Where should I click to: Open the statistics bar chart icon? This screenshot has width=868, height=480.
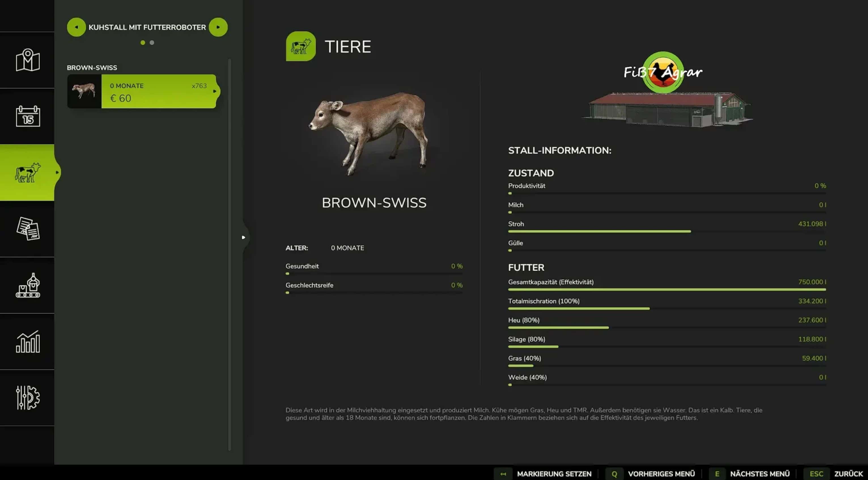coord(28,341)
